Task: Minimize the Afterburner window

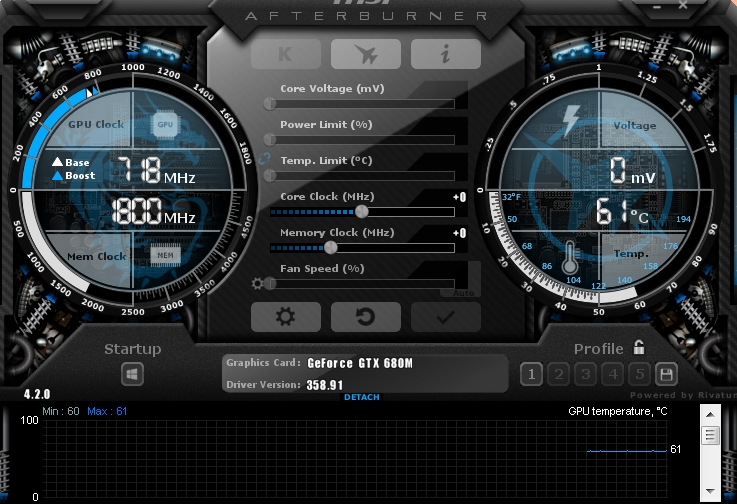Action: pyautogui.click(x=657, y=6)
